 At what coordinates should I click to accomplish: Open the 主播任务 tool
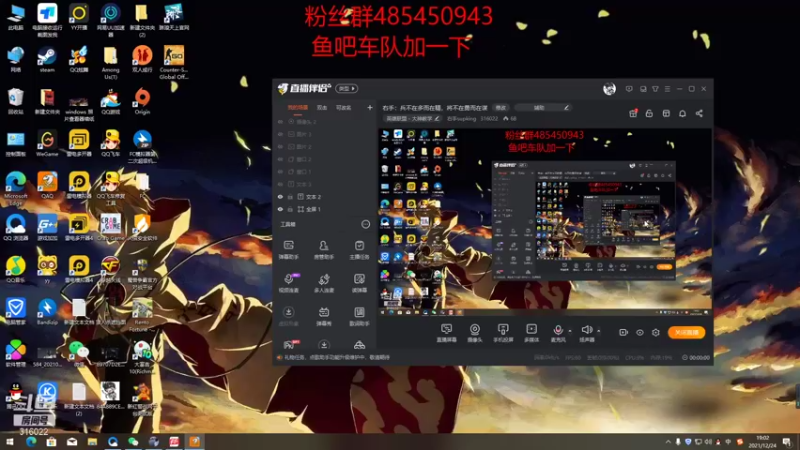coord(359,249)
